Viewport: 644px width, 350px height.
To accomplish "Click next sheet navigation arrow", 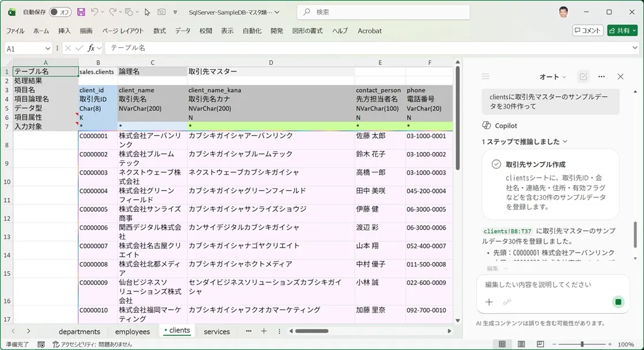I will (28, 331).
